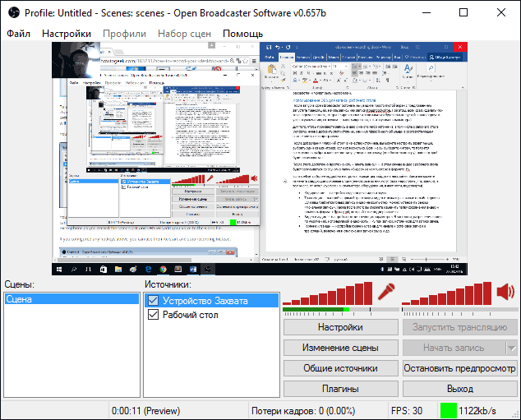Click the Изменение сцены button
521x420 pixels.
click(x=340, y=348)
